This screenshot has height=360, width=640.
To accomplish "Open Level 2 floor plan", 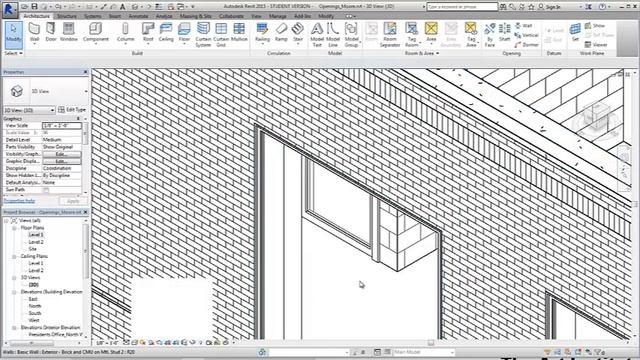I will click(x=36, y=242).
